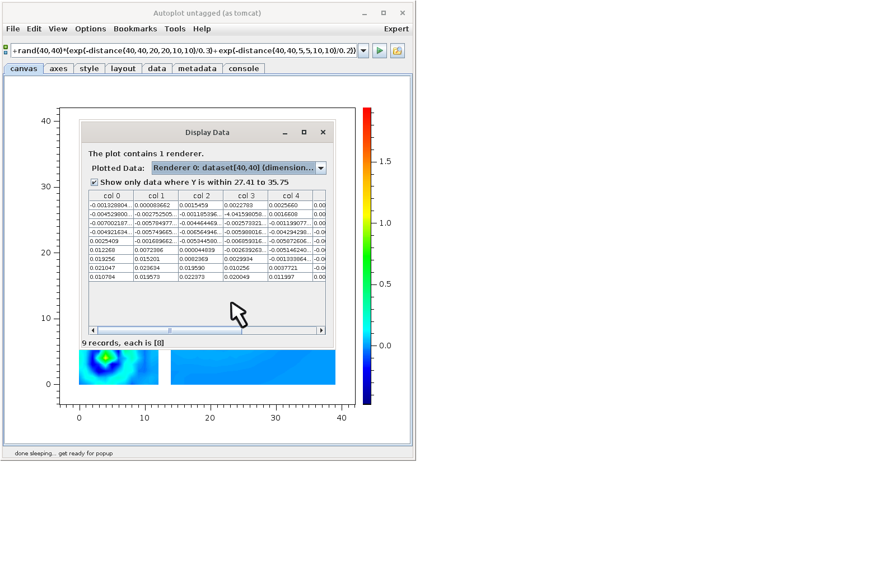This screenshot has height=588, width=896.
Task: Open the Tools menu
Action: coord(175,29)
